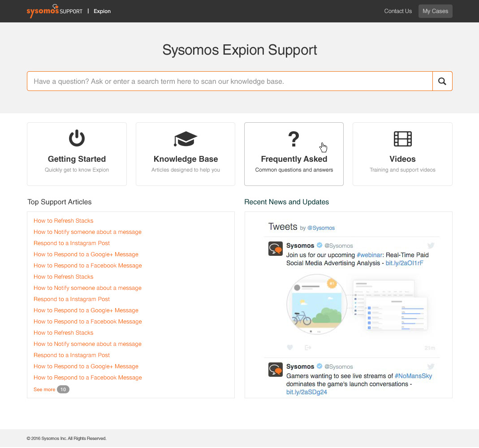This screenshot has width=479, height=448.
Task: Click the Sysomos avatar on the NoMansSky tweet
Action: pyautogui.click(x=275, y=370)
